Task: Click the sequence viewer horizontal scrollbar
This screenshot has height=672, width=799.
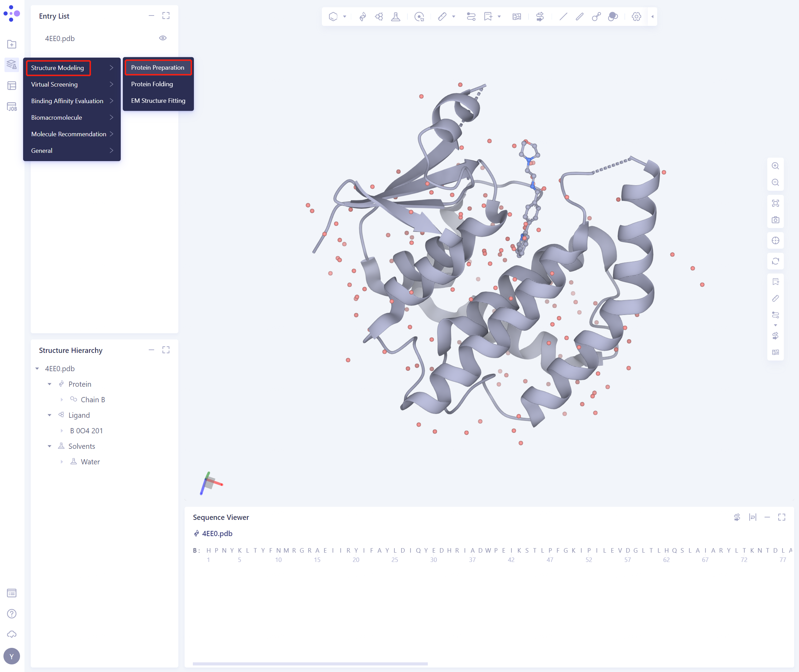Action: 310,664
